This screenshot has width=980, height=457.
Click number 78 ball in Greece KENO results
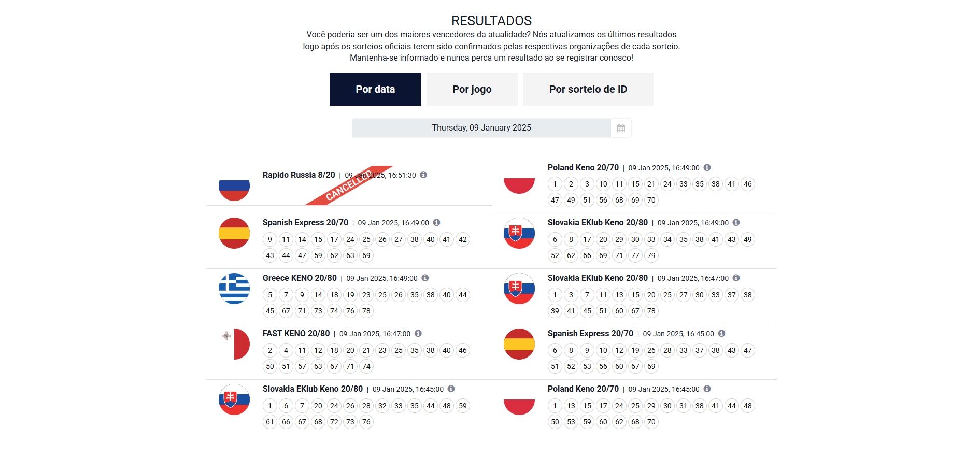pyautogui.click(x=366, y=311)
